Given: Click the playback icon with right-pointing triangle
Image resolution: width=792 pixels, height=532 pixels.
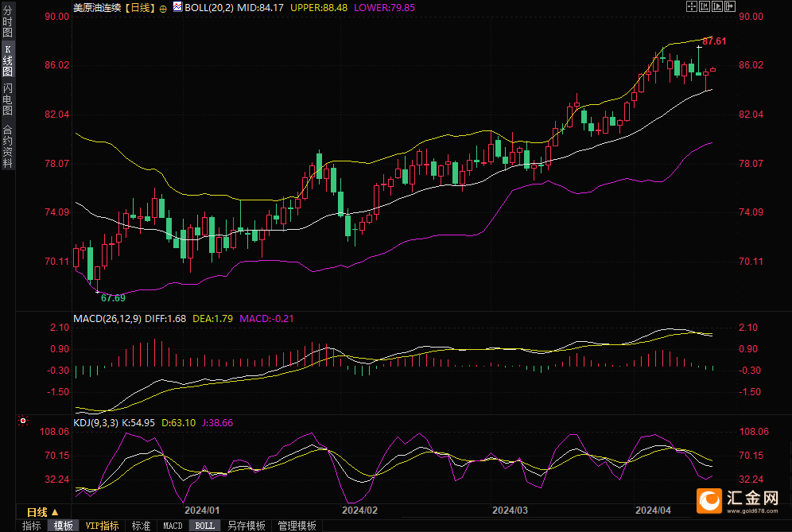Looking at the screenshot, I should (716, 6).
